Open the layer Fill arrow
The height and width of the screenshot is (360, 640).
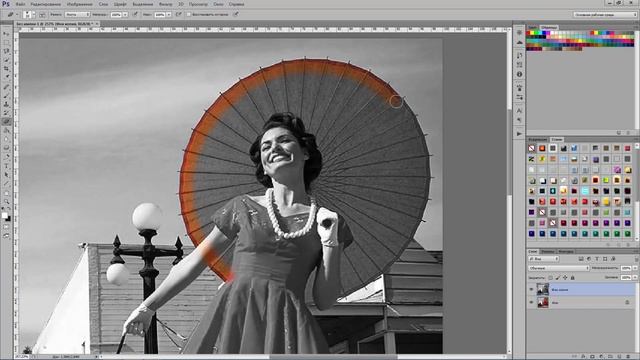pyautogui.click(x=635, y=278)
